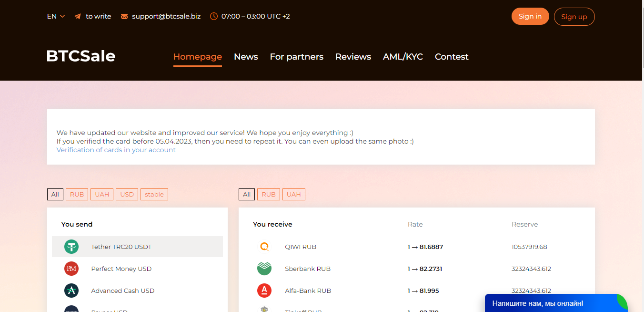644x312 pixels.
Task: Filter send currencies by stable
Action: pyautogui.click(x=154, y=194)
